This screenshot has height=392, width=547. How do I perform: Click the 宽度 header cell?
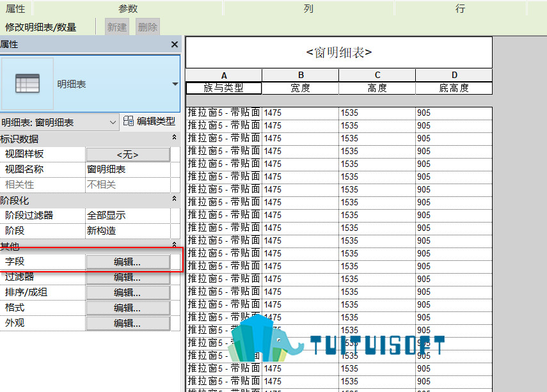click(x=300, y=88)
